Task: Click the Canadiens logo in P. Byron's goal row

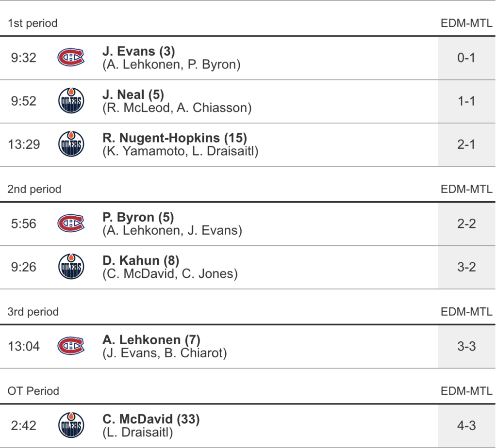Action: coord(71,224)
